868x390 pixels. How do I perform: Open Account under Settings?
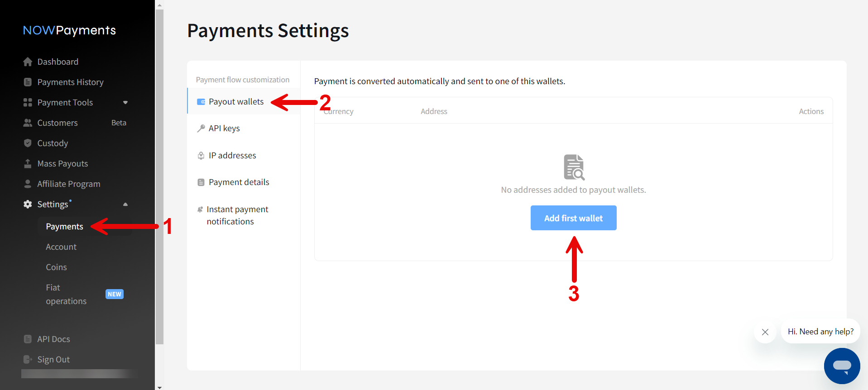coord(61,247)
